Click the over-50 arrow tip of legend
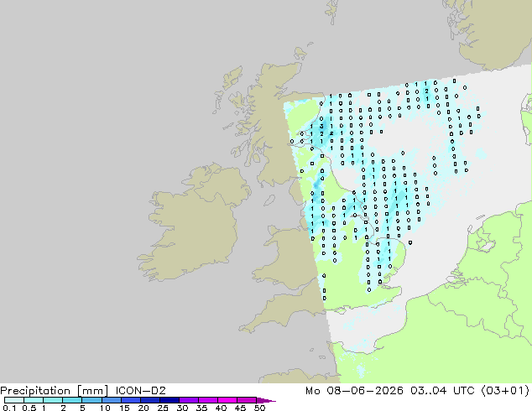The width and height of the screenshot is (532, 411). tap(266, 400)
